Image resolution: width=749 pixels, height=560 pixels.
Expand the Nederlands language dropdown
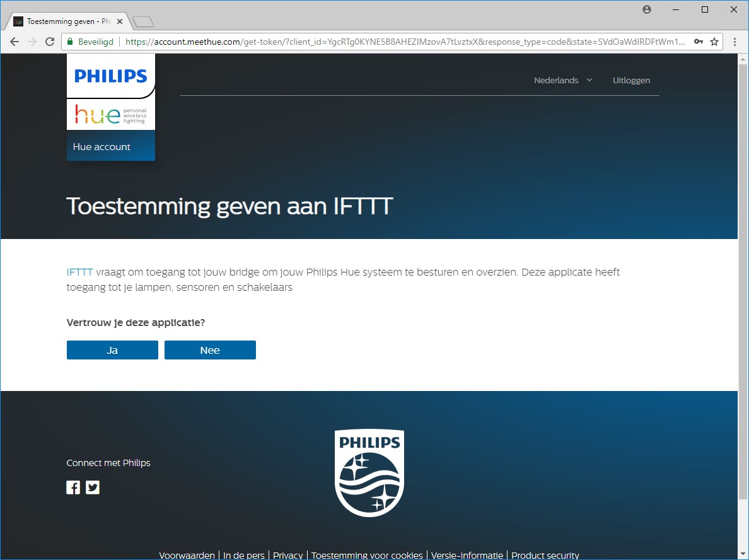563,80
